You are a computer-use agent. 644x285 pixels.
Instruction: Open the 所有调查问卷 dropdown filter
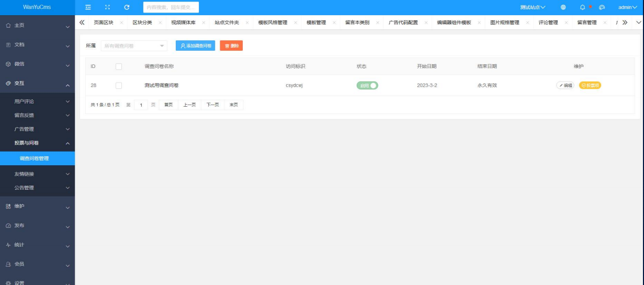tap(134, 46)
